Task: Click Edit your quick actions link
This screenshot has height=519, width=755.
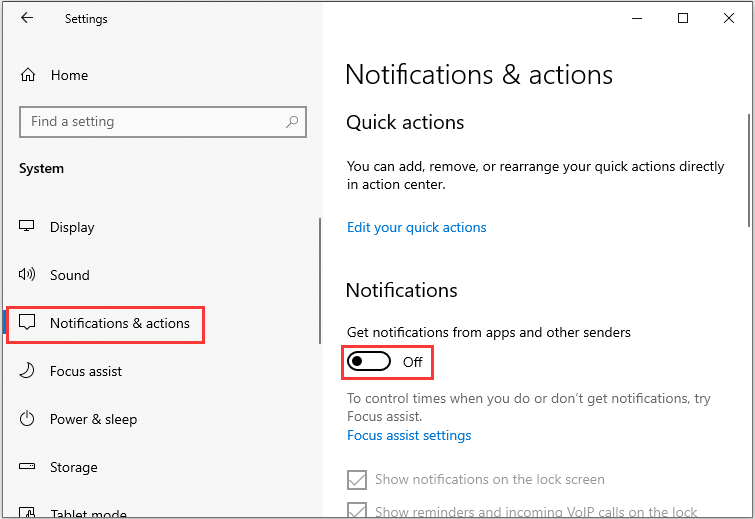Action: pyautogui.click(x=417, y=227)
